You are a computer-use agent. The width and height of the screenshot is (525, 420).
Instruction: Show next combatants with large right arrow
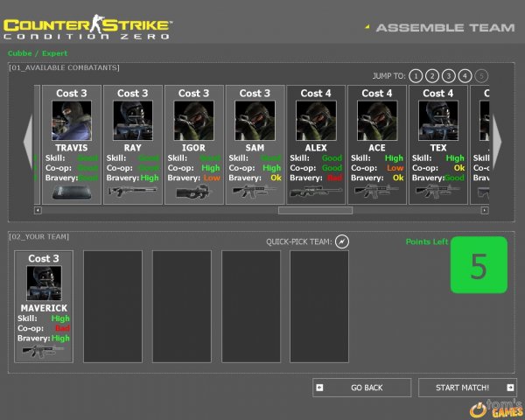tap(497, 142)
